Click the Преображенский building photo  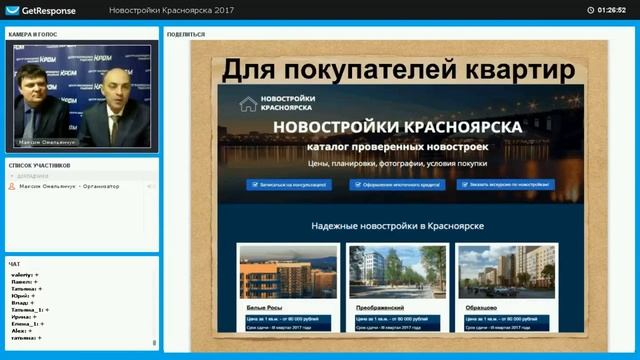tap(398, 272)
